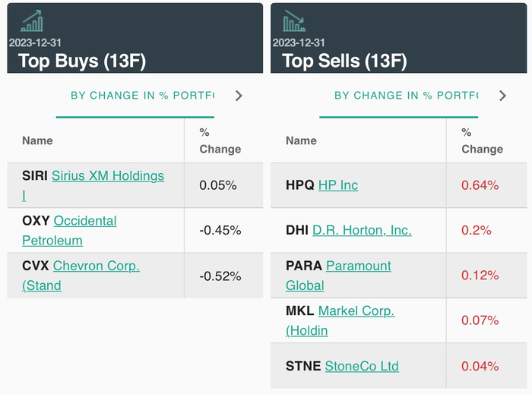Click Name column header in Top Buys table
532x394 pixels.
point(37,140)
